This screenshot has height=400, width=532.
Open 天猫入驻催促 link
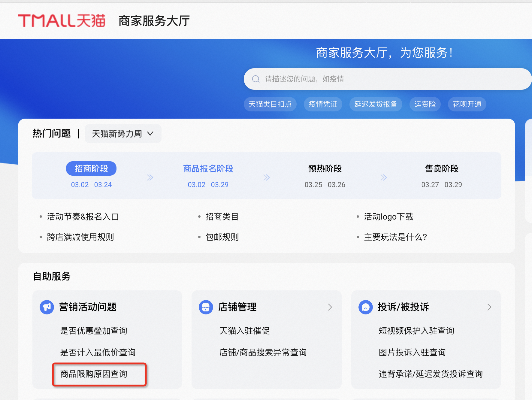pyautogui.click(x=244, y=331)
